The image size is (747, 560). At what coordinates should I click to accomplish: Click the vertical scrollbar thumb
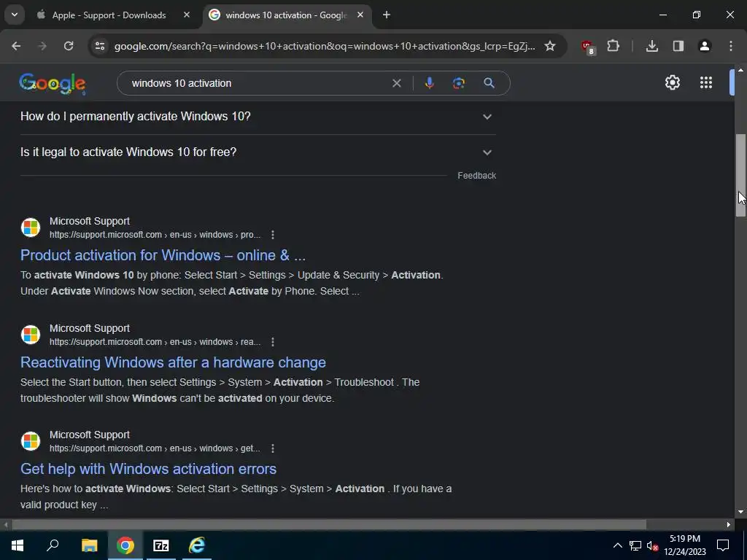[x=740, y=175]
